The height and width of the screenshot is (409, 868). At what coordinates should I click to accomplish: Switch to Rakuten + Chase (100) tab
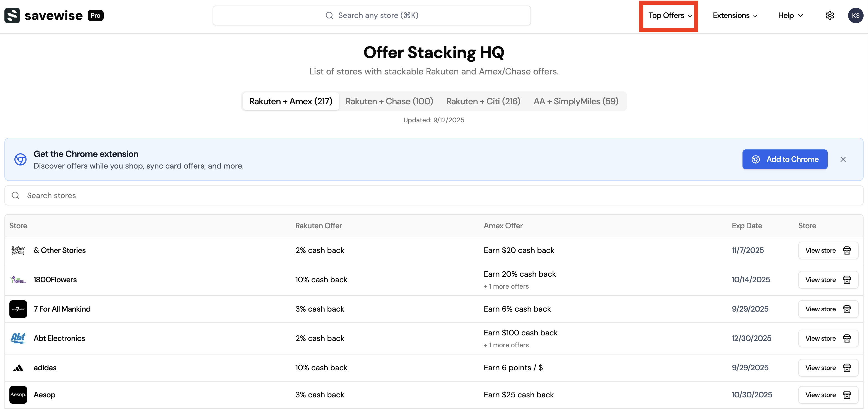click(389, 101)
